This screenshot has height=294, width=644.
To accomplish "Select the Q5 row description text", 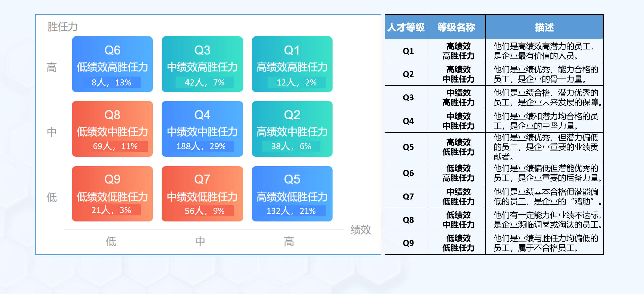I will pos(545,147).
